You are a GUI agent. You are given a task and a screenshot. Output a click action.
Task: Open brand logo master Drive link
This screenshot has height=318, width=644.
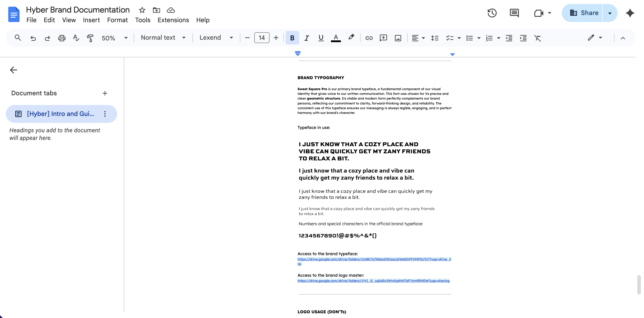click(374, 281)
